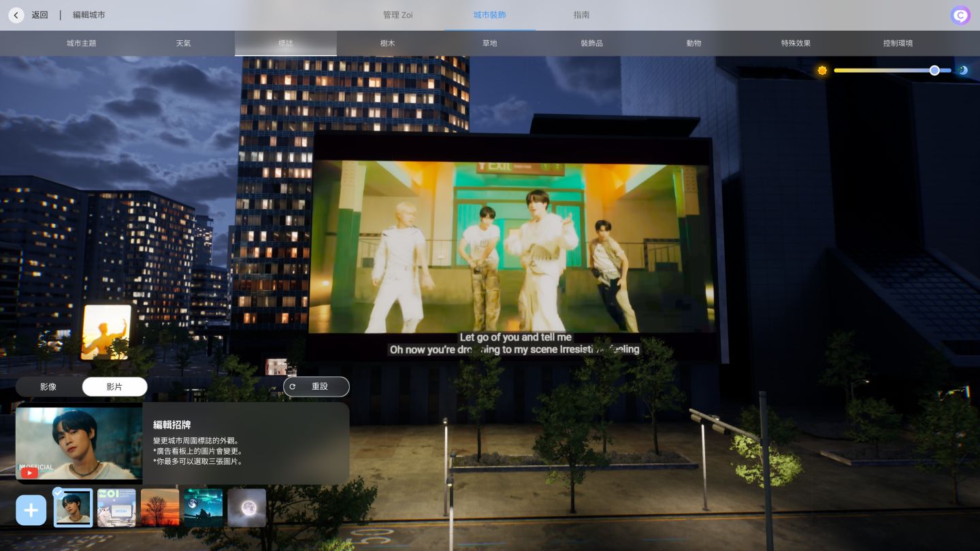980x551 pixels.
Task: Select the sunset tree thumbnail
Action: click(x=160, y=507)
